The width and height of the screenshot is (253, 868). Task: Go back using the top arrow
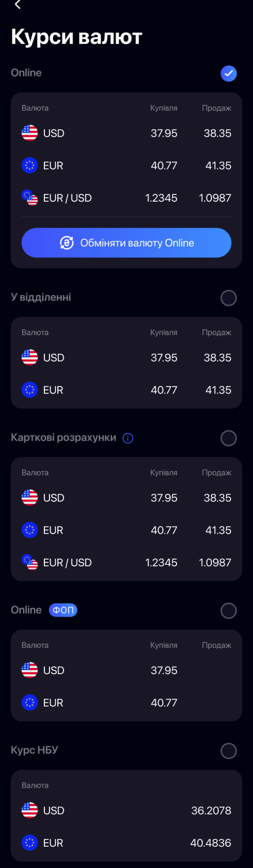pos(17,5)
